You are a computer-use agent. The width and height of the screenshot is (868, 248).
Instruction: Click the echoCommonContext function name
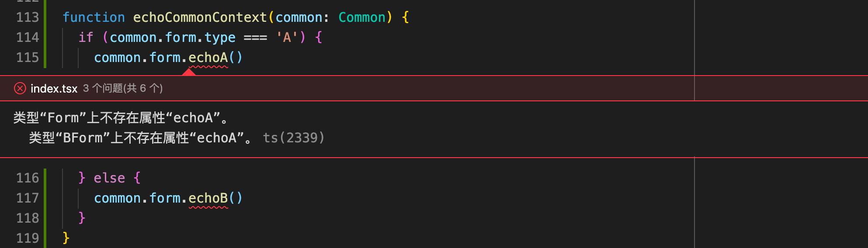pos(200,17)
